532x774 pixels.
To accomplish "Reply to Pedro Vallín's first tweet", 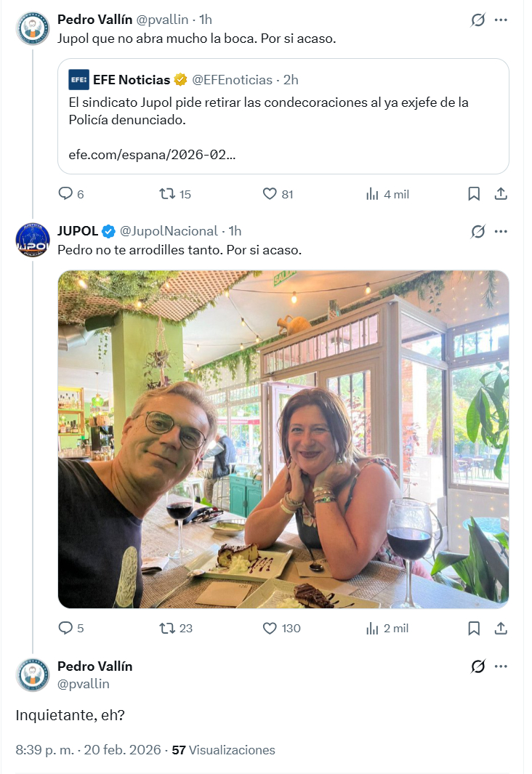I will tap(65, 194).
